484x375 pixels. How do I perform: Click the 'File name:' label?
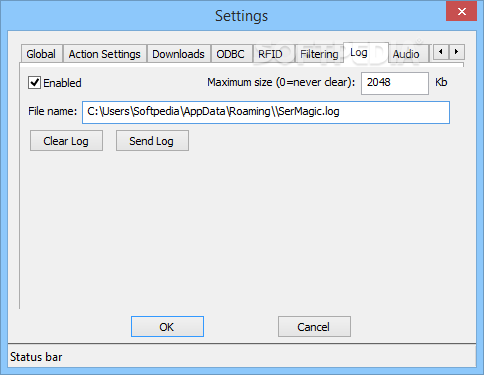[x=52, y=111]
